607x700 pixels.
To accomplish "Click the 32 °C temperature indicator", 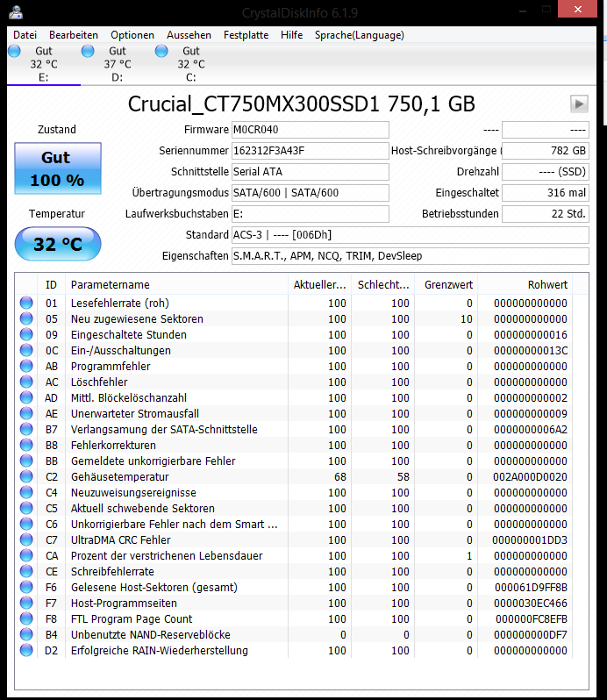I will [x=58, y=244].
